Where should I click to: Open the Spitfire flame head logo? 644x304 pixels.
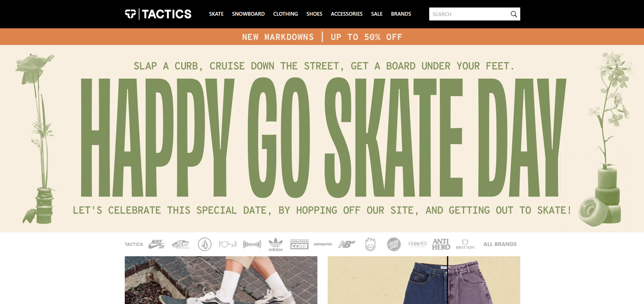pos(370,244)
